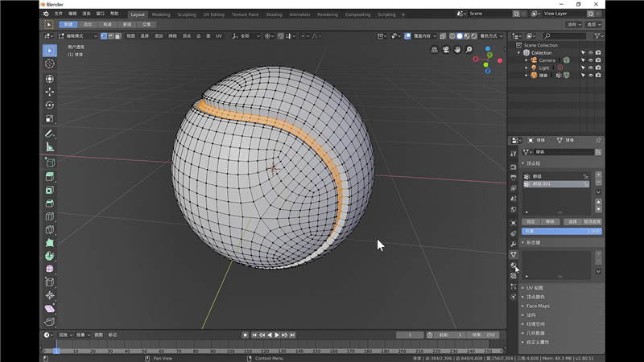Open the Physics properties tab
644x362 pixels.
click(514, 297)
